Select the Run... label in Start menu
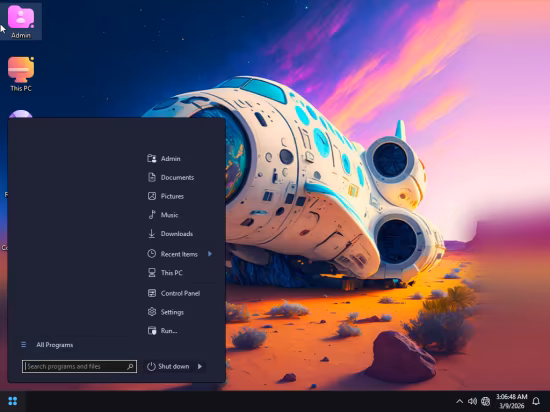The image size is (550, 412). (169, 331)
